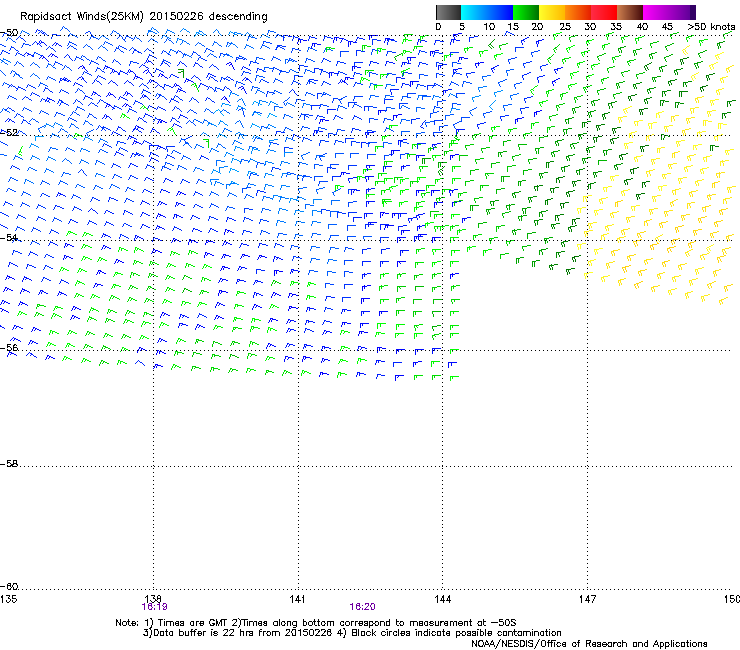Click the latitude label '-58'
740x650 pixels.
click(x=9, y=464)
